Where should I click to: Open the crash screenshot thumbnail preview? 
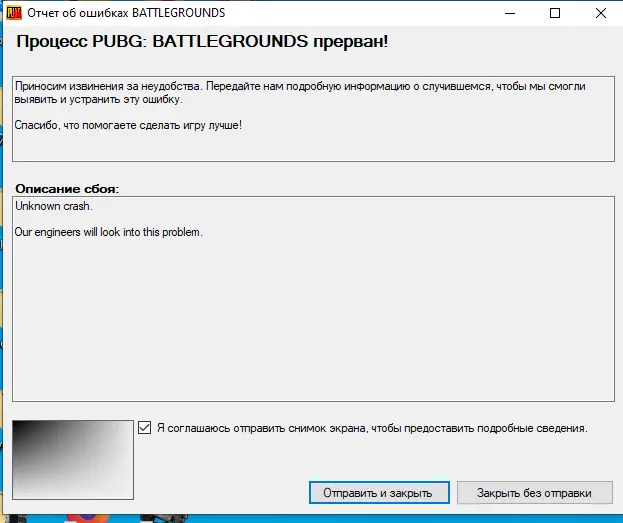pos(73,460)
